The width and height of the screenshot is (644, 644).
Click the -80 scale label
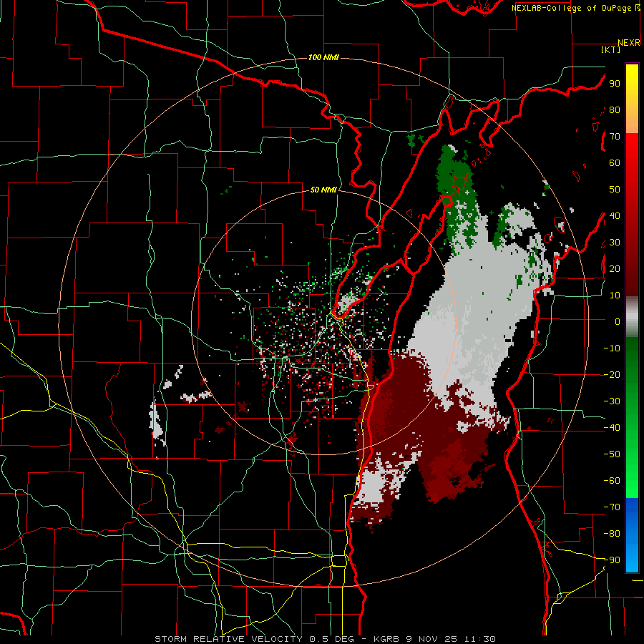(612, 534)
